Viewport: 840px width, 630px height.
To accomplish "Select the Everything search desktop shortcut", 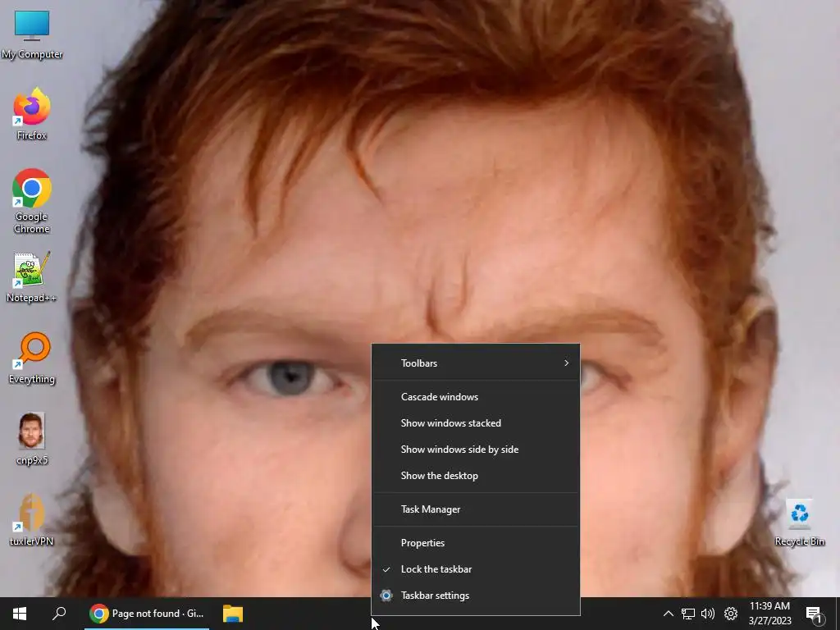I will [32, 358].
